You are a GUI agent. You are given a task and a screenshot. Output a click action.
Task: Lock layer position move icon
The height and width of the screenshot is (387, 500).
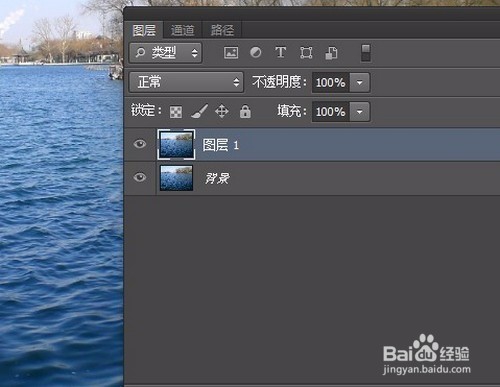[x=222, y=111]
